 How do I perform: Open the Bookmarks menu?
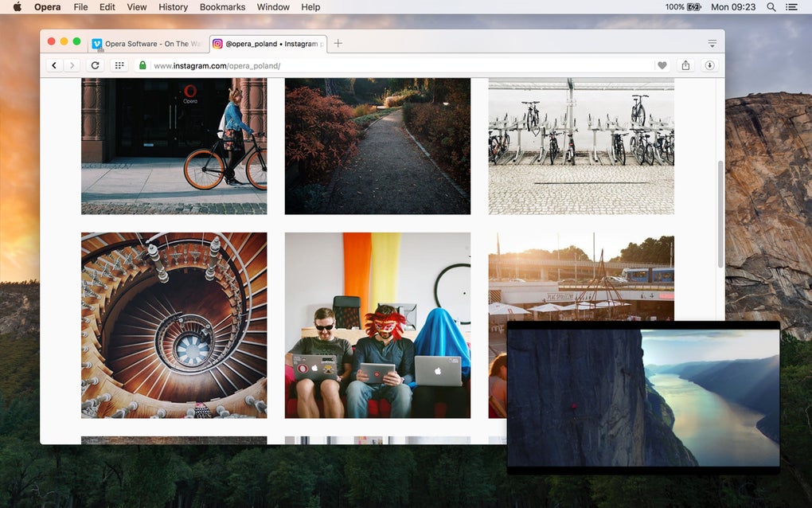click(222, 6)
